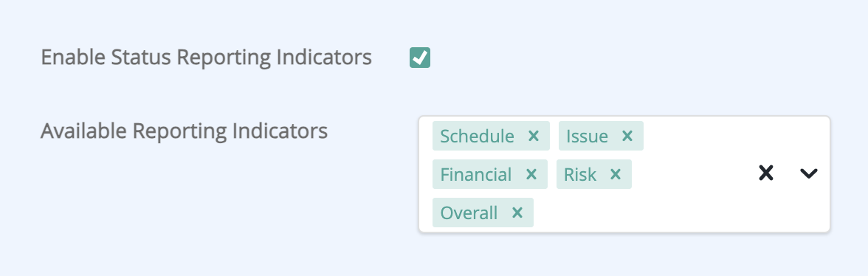Remove the Schedule indicator tag
This screenshot has width=868, height=276.
pos(533,136)
